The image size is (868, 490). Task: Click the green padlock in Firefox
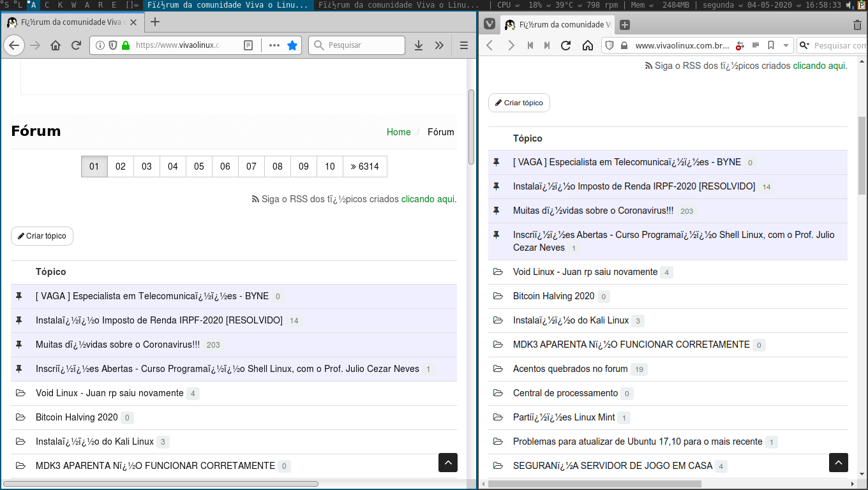[125, 45]
